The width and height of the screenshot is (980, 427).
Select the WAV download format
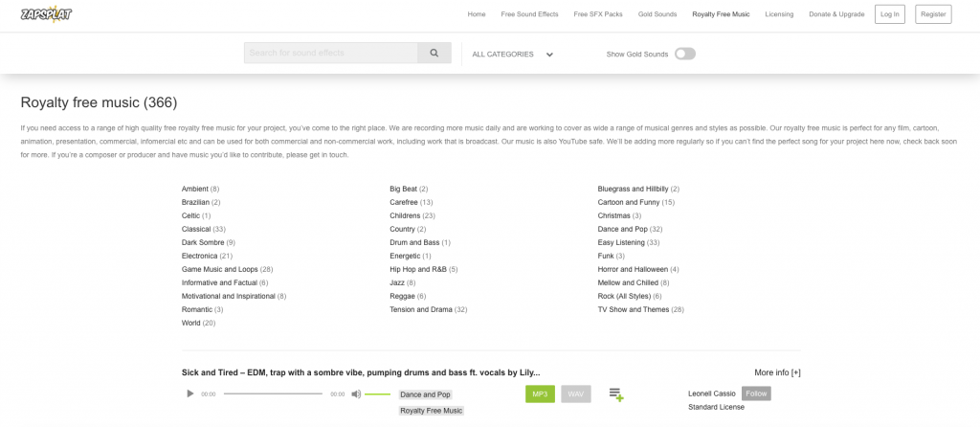(575, 393)
